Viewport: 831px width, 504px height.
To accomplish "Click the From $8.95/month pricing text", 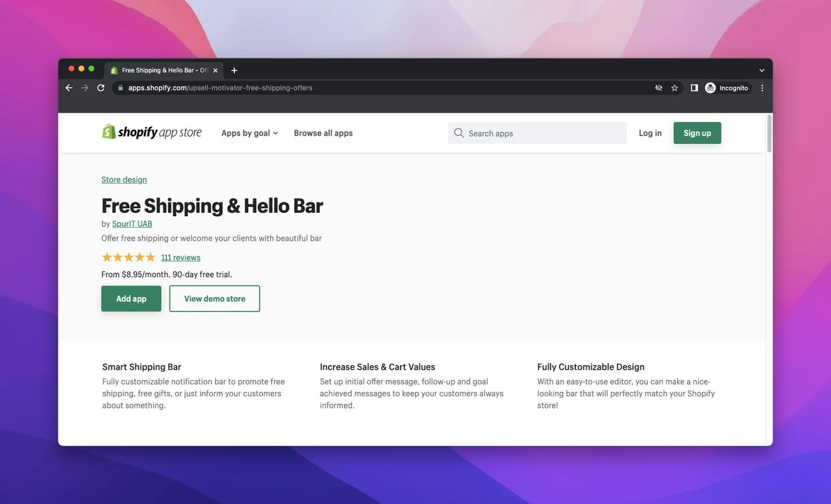I will coord(167,274).
